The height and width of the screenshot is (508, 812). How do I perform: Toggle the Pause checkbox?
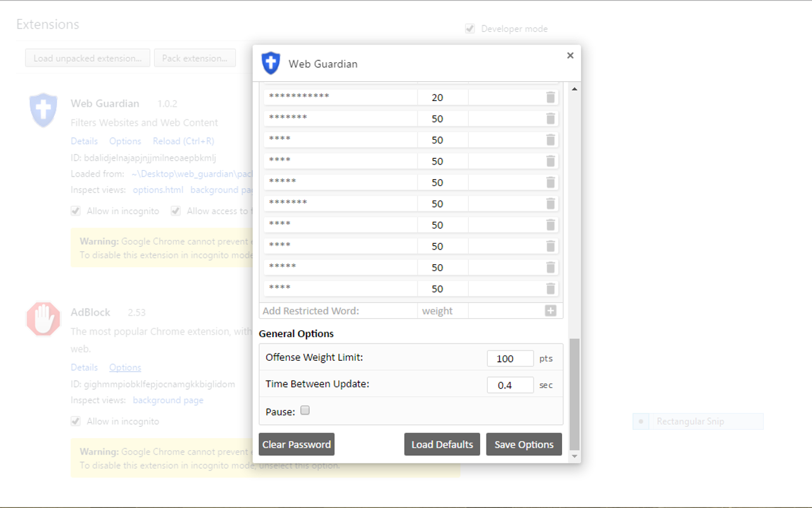tap(305, 410)
